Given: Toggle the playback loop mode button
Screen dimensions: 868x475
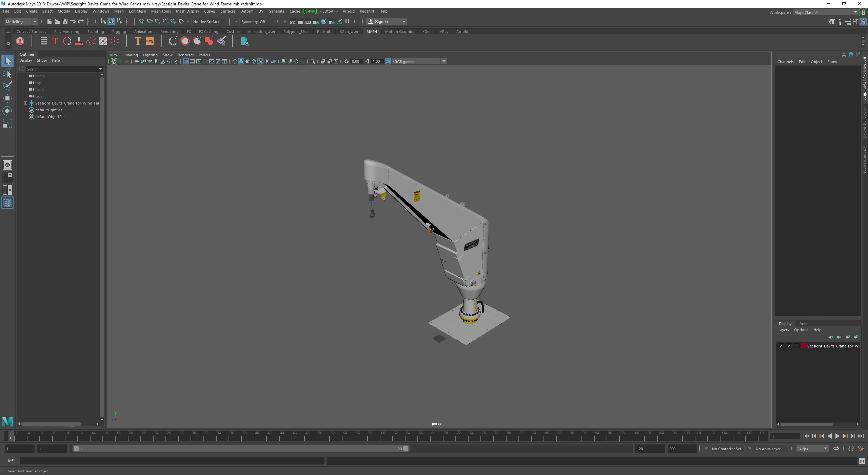Looking at the screenshot, I should [836, 449].
